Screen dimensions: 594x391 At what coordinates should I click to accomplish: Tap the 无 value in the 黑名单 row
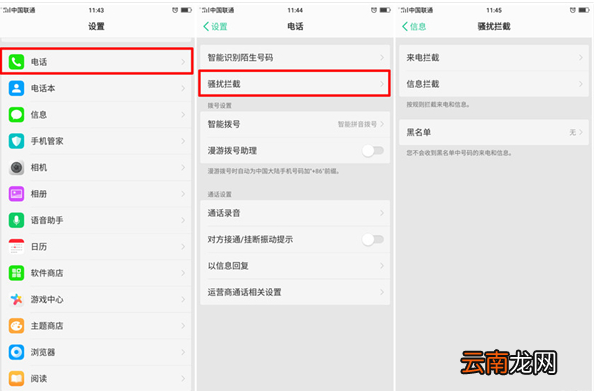pos(572,132)
